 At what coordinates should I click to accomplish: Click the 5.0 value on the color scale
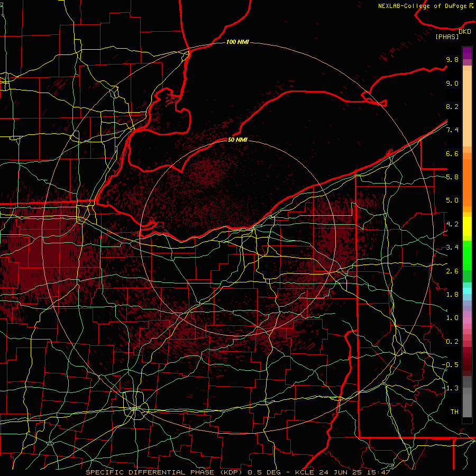coord(452,200)
